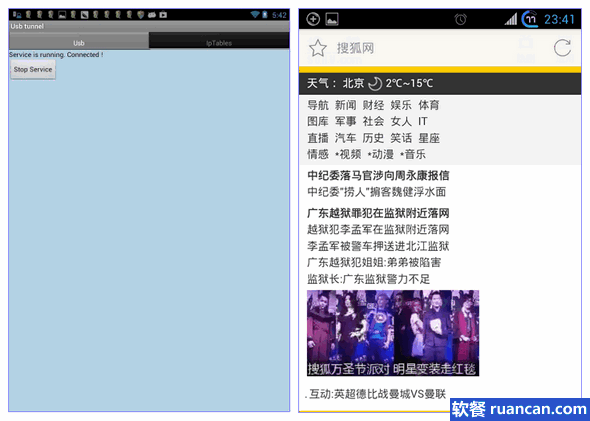The image size is (590, 421).
Task: Click the Stop Service button
Action: click(x=33, y=70)
